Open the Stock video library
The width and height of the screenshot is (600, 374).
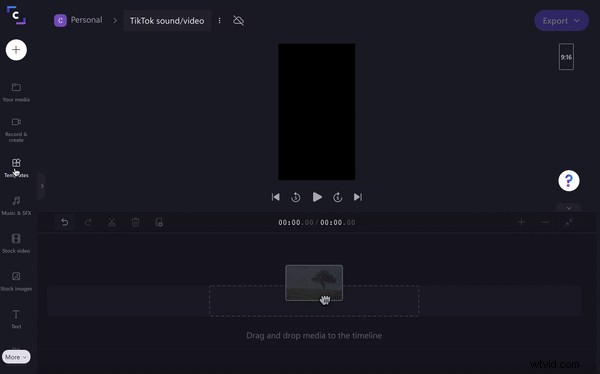click(x=16, y=243)
